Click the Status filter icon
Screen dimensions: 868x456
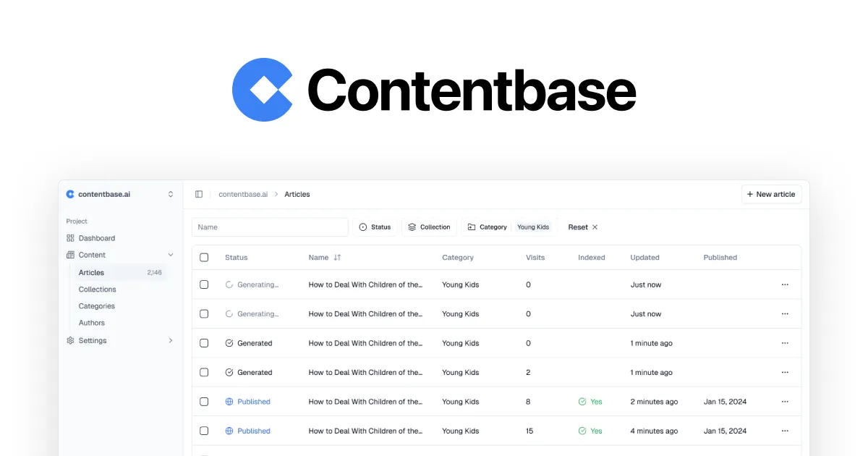click(x=362, y=227)
